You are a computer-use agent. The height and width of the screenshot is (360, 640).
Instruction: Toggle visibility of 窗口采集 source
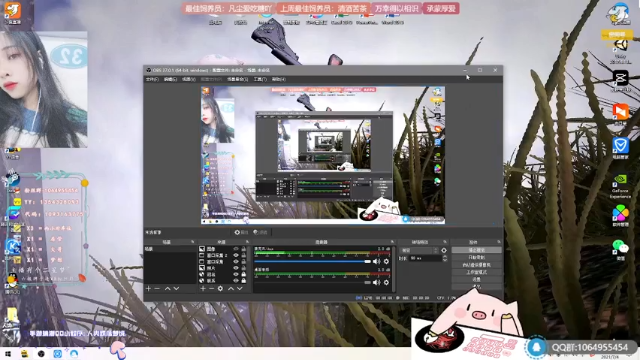click(236, 262)
